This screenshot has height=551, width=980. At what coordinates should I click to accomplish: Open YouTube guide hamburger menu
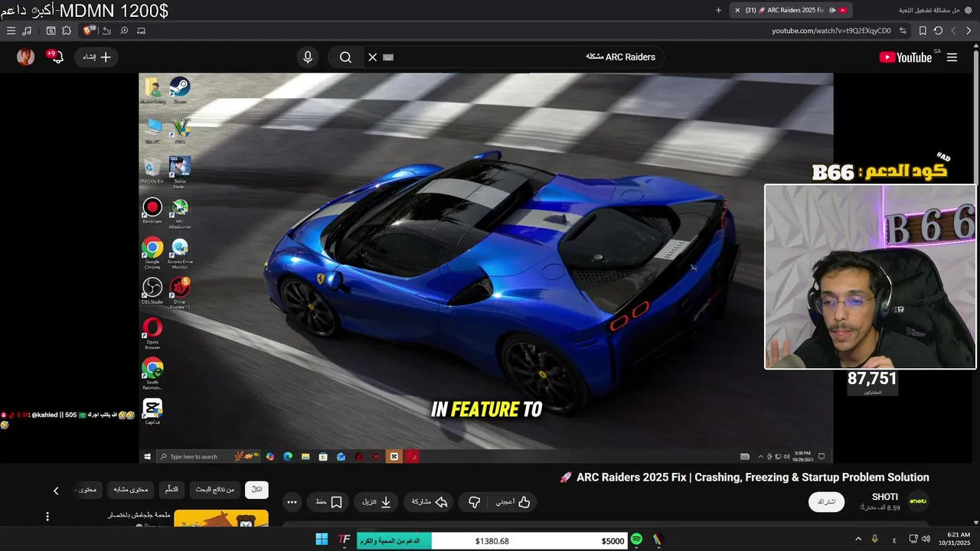point(952,57)
